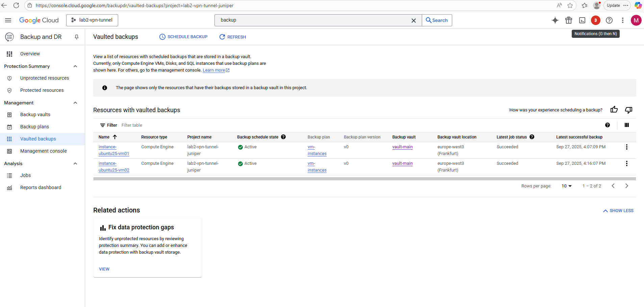
Task: Open the vault-main link in first row
Action: [x=402, y=147]
